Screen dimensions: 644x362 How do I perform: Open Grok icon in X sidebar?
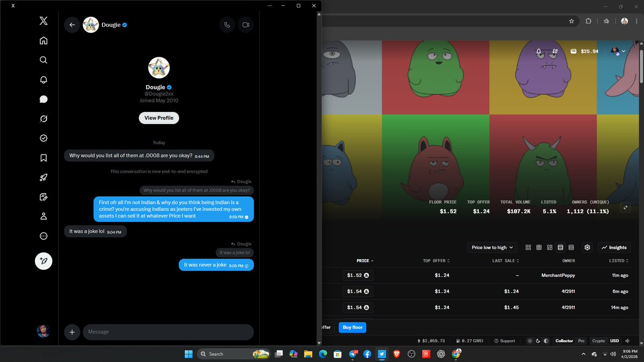[43, 119]
